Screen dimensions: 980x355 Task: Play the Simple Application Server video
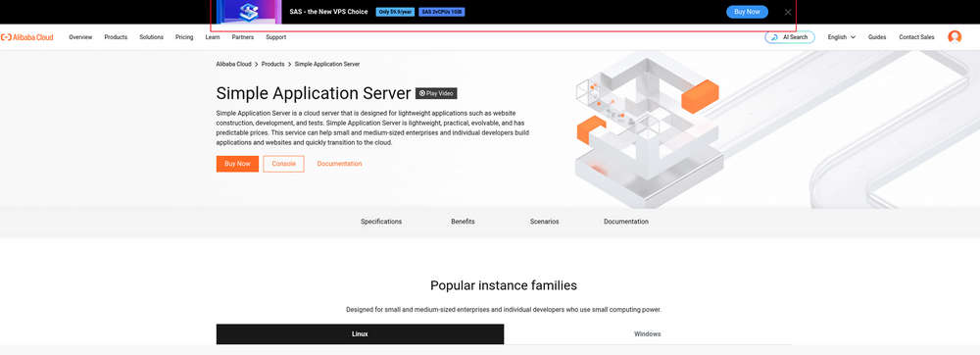[x=436, y=93]
